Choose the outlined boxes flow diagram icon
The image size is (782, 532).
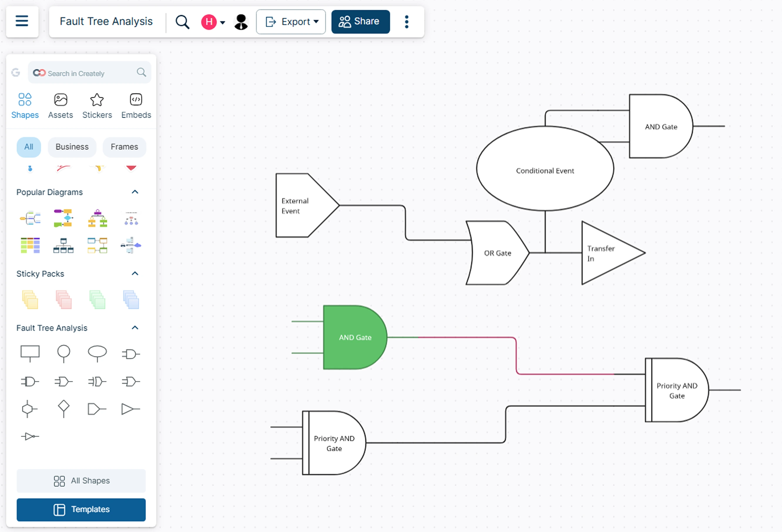[x=98, y=245]
